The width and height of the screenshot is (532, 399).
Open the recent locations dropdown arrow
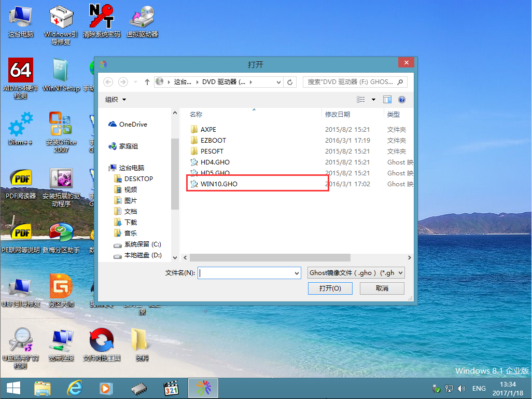pyautogui.click(x=135, y=82)
